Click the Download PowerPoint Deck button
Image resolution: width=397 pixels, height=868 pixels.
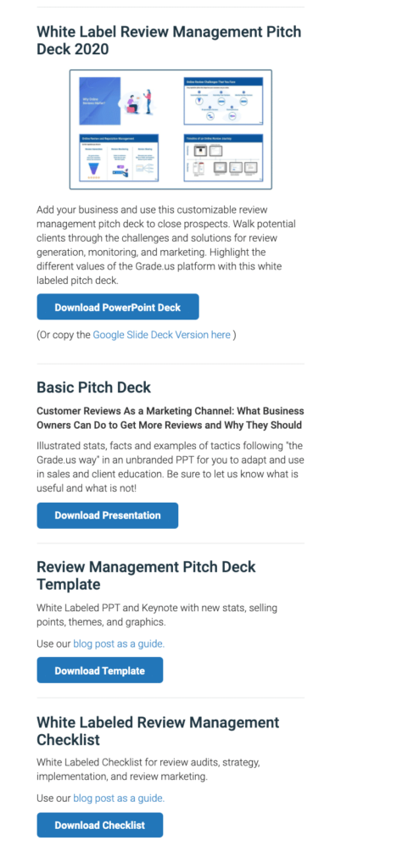point(118,307)
